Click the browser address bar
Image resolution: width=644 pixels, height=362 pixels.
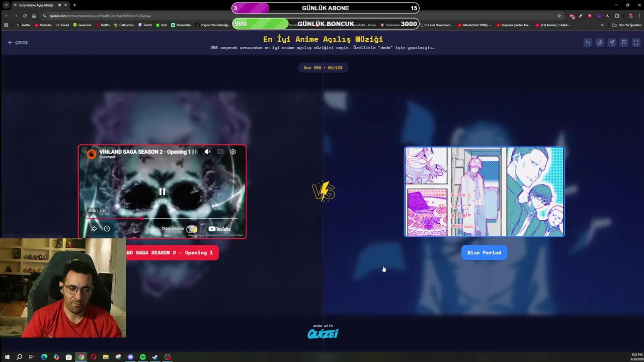[x=302, y=16]
